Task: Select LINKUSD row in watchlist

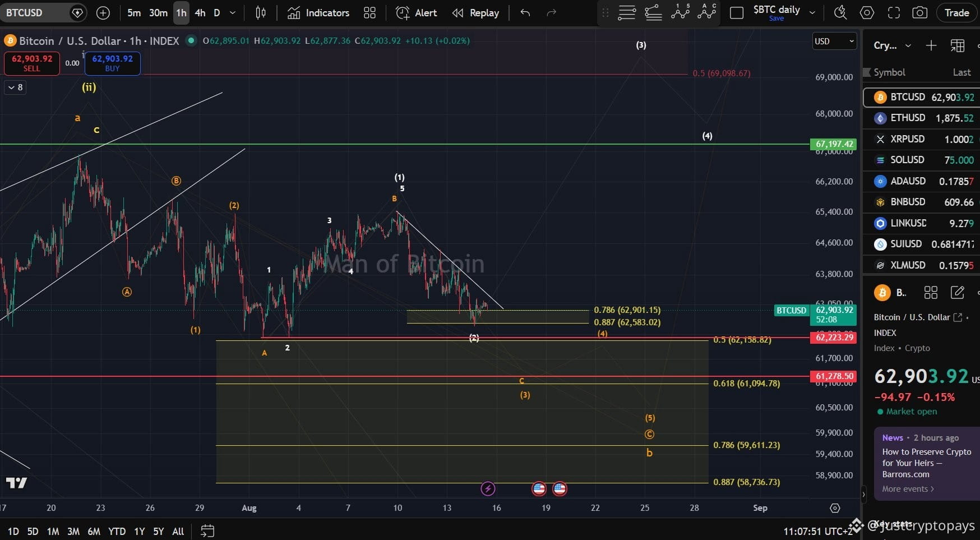Action: point(922,223)
